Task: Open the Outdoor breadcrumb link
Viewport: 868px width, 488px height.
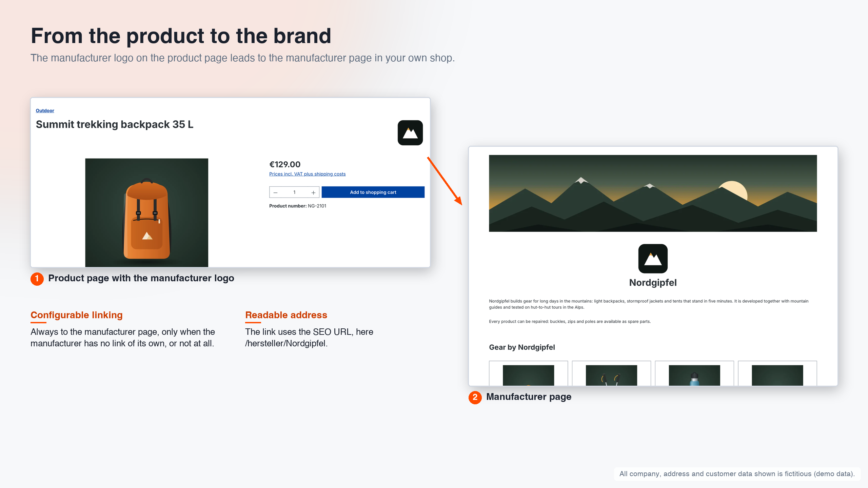Action: (45, 110)
